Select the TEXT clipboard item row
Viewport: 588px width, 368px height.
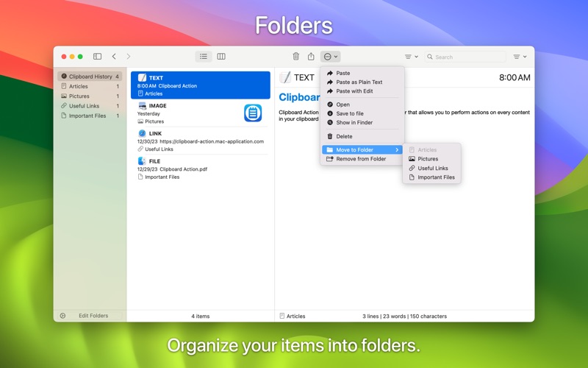200,85
